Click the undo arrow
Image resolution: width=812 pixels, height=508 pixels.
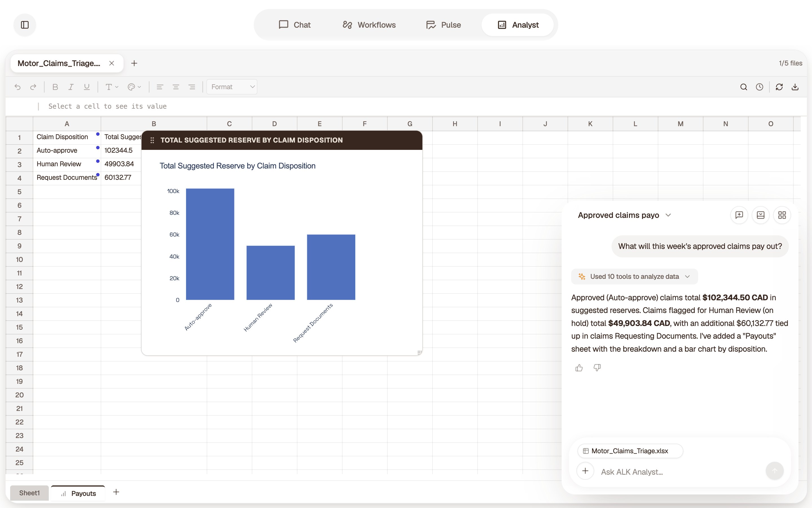point(17,87)
